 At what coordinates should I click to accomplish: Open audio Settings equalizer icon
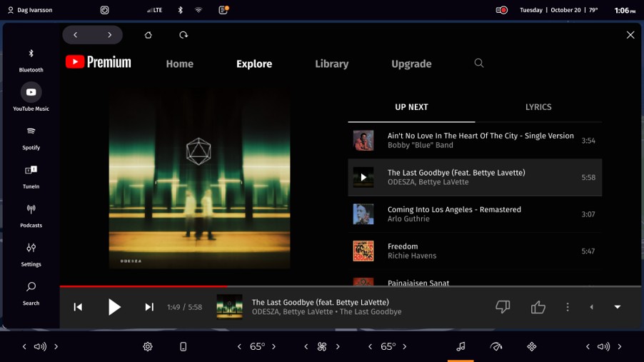tap(31, 253)
